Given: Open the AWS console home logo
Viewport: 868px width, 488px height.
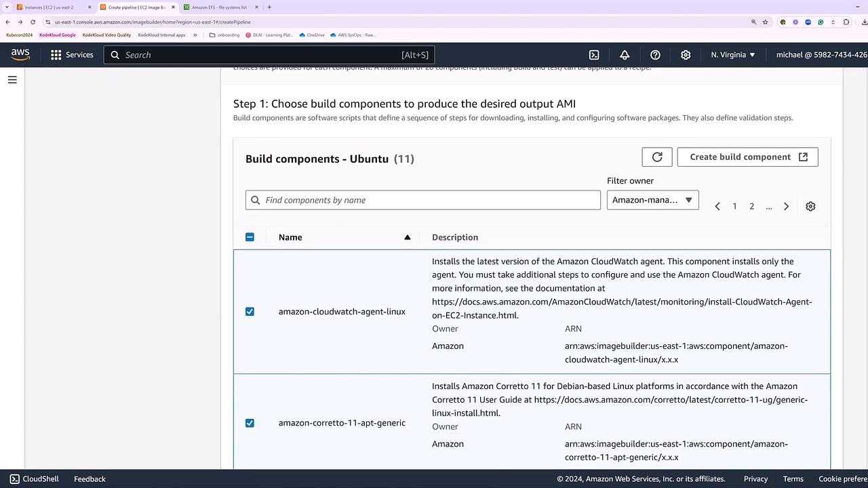Looking at the screenshot, I should 20,55.
